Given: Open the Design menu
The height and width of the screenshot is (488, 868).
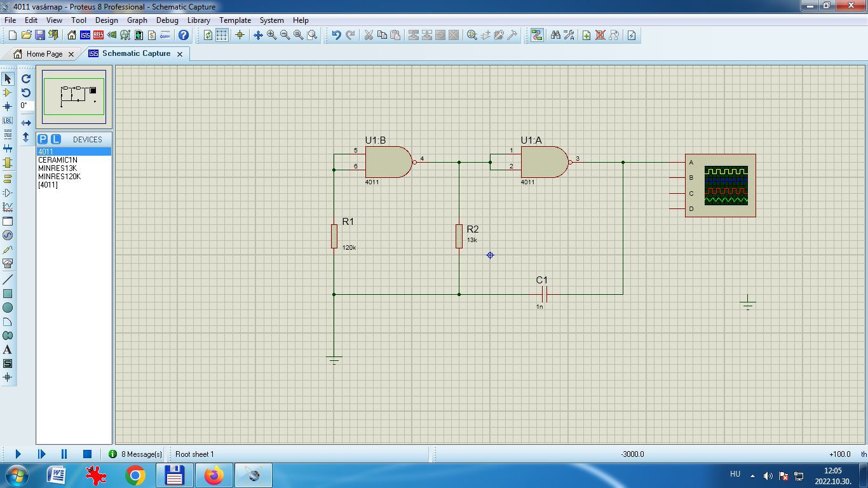Looking at the screenshot, I should (106, 20).
